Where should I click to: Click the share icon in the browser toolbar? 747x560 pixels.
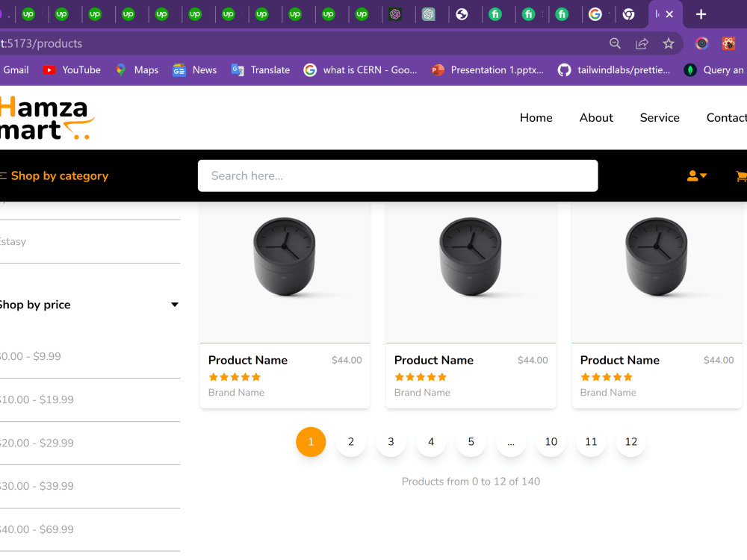click(642, 43)
